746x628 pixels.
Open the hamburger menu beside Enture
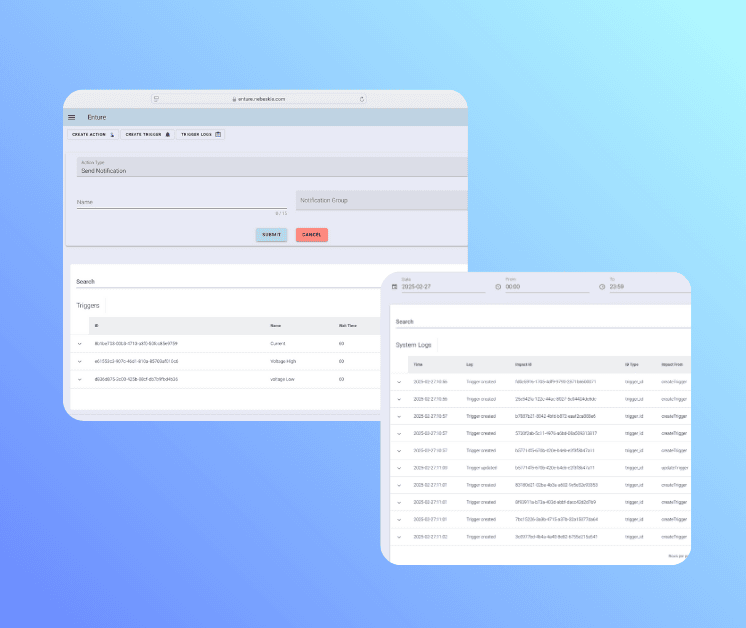point(72,117)
